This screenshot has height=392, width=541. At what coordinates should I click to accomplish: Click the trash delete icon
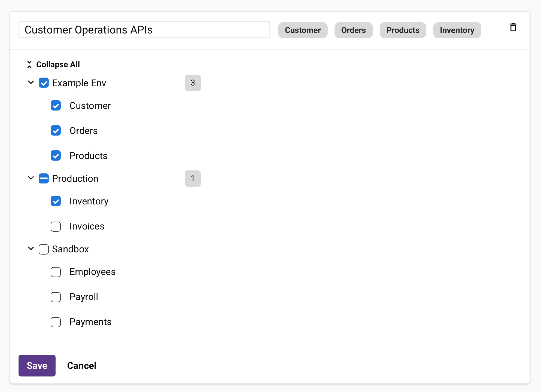(513, 27)
